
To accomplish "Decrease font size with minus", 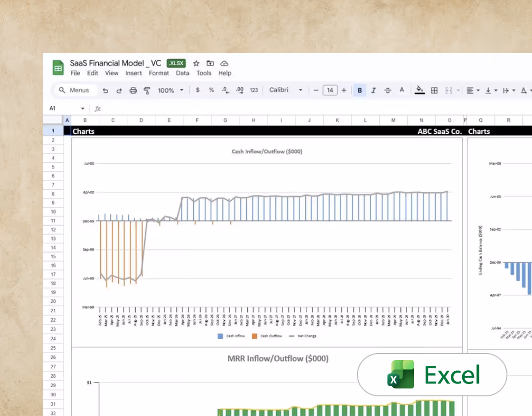I will [x=316, y=90].
